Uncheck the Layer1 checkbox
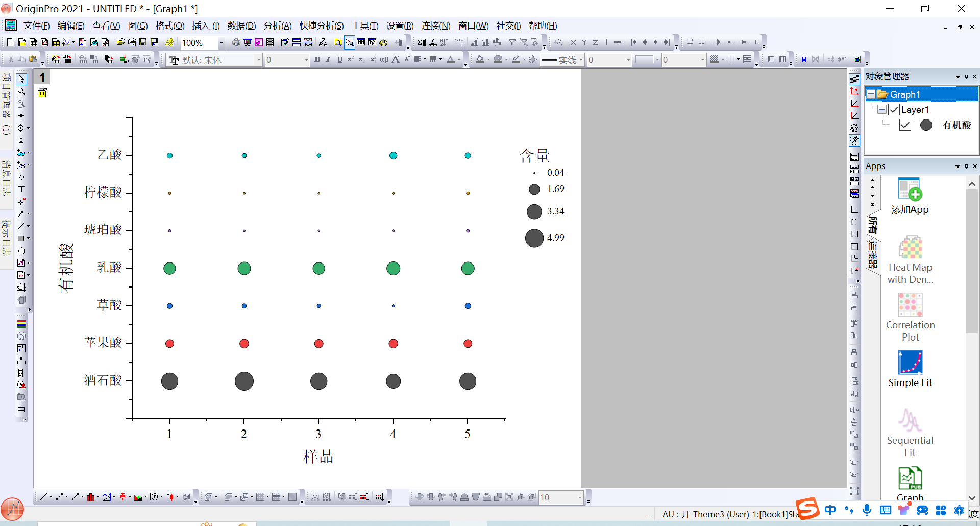The height and width of the screenshot is (526, 980). (894, 110)
